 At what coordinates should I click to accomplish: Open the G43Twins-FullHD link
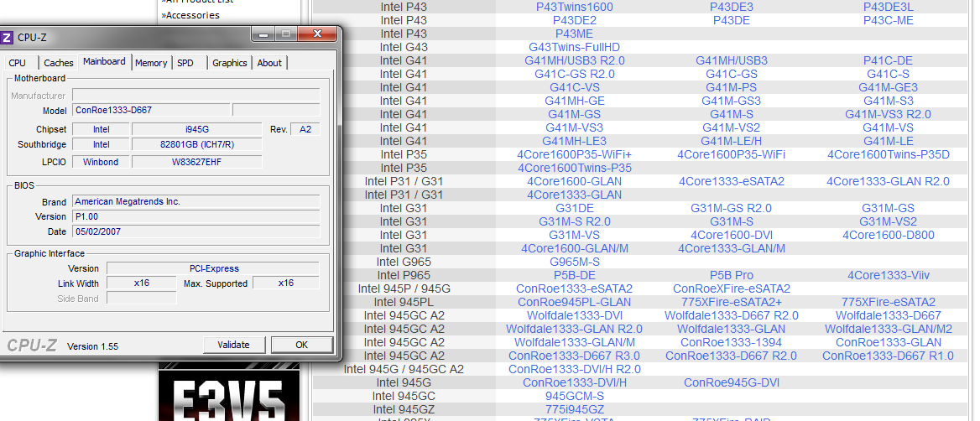575,47
